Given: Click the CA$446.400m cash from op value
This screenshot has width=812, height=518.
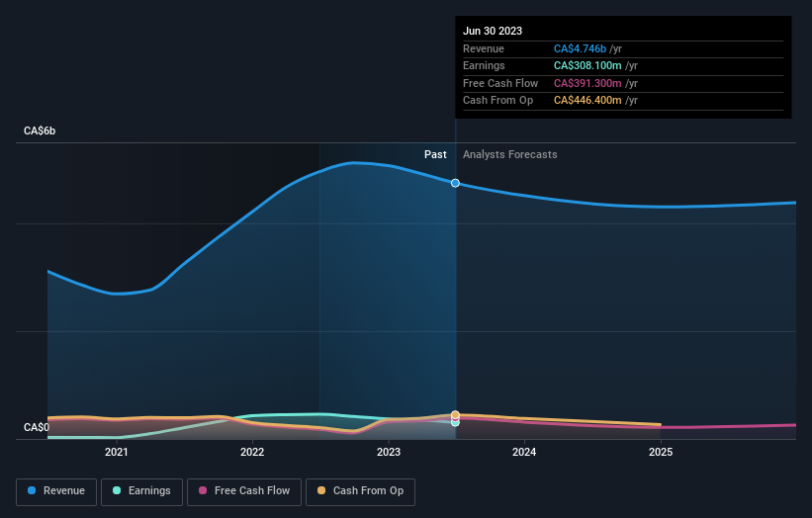Looking at the screenshot, I should 587,101.
